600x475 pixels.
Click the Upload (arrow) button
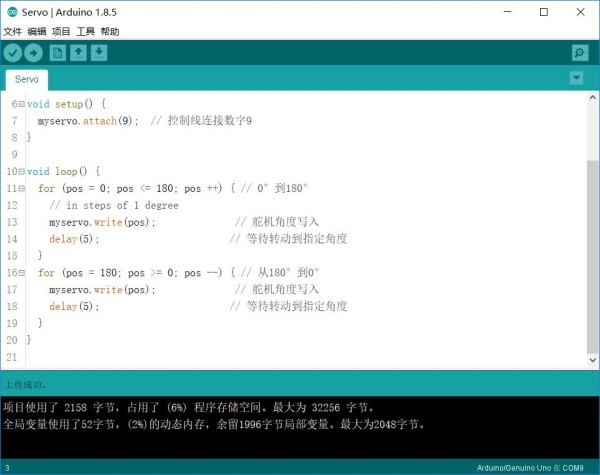(33, 53)
